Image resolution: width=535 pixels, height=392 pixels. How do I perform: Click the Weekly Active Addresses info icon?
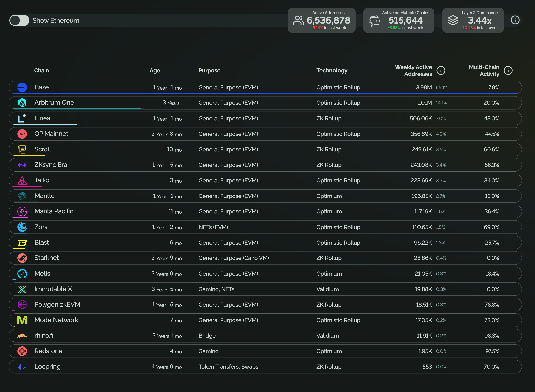point(441,70)
